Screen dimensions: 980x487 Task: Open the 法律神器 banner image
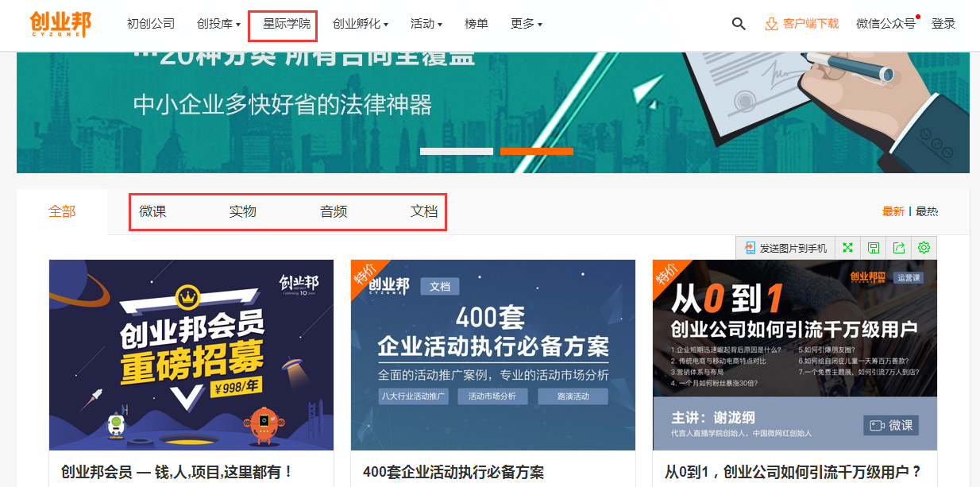493,112
